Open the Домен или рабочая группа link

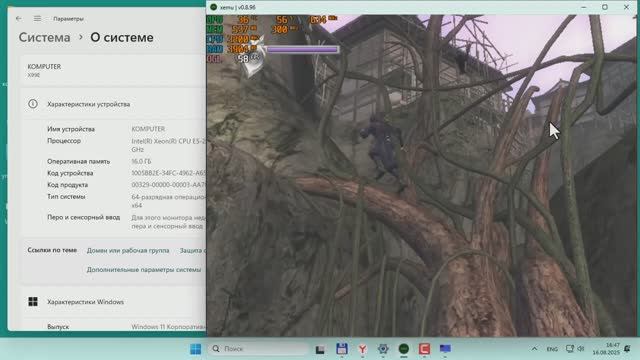click(x=128, y=251)
